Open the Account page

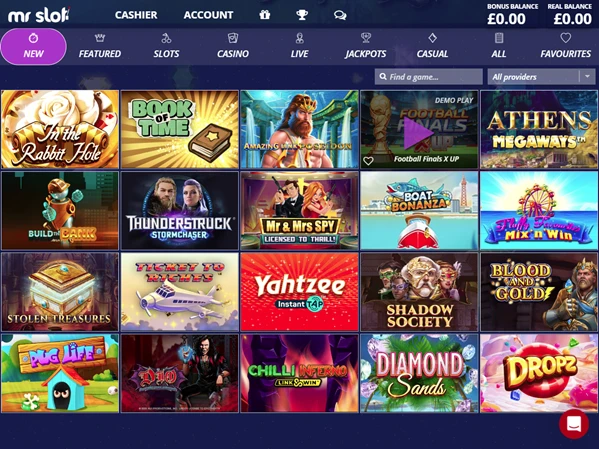point(209,15)
